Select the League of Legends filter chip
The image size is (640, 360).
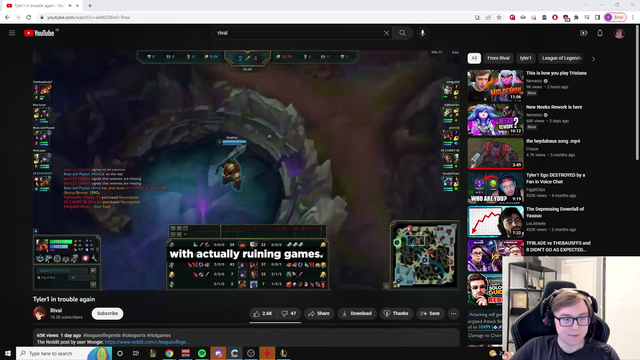point(562,58)
